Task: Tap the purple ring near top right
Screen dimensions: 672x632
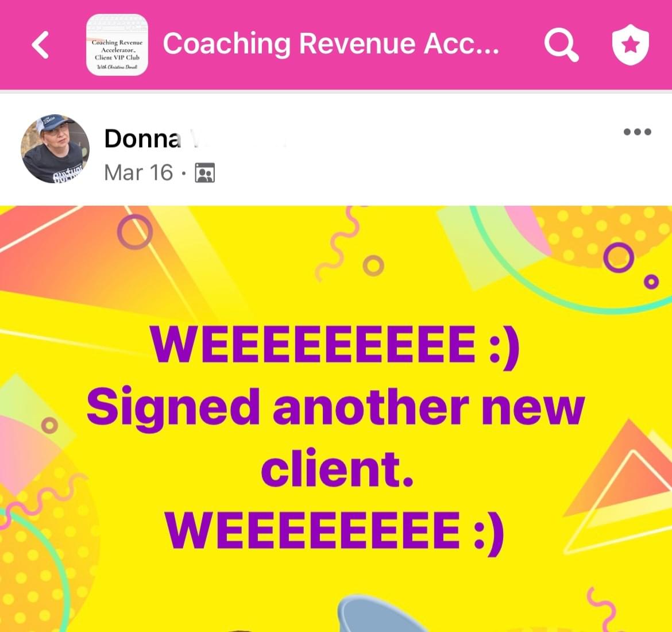Action: pos(619,257)
